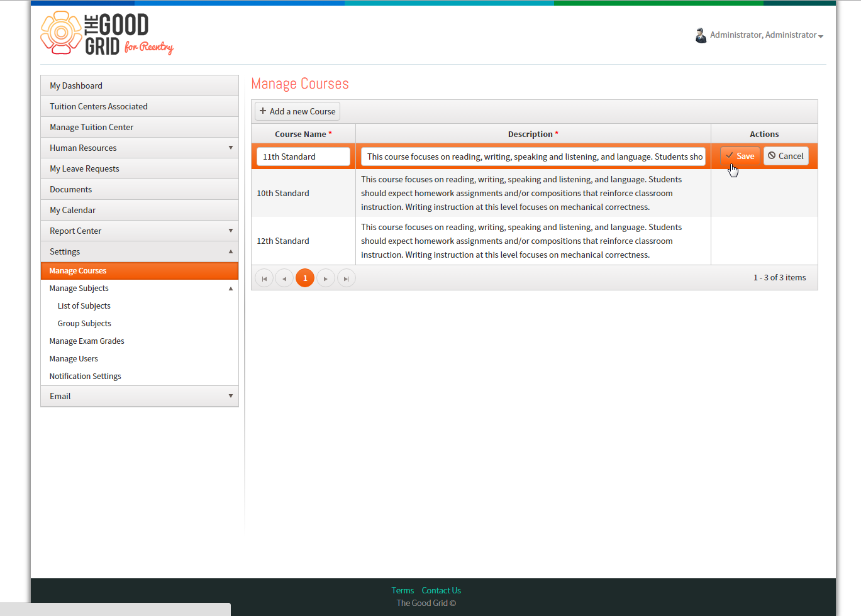Click the 12th Standard description text
The height and width of the screenshot is (616, 861).
click(521, 241)
